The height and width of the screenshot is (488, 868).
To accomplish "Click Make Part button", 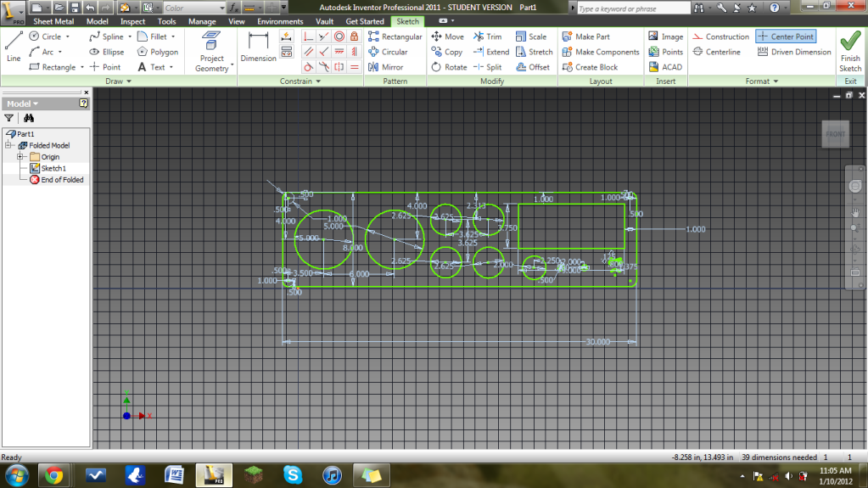I will coord(585,36).
